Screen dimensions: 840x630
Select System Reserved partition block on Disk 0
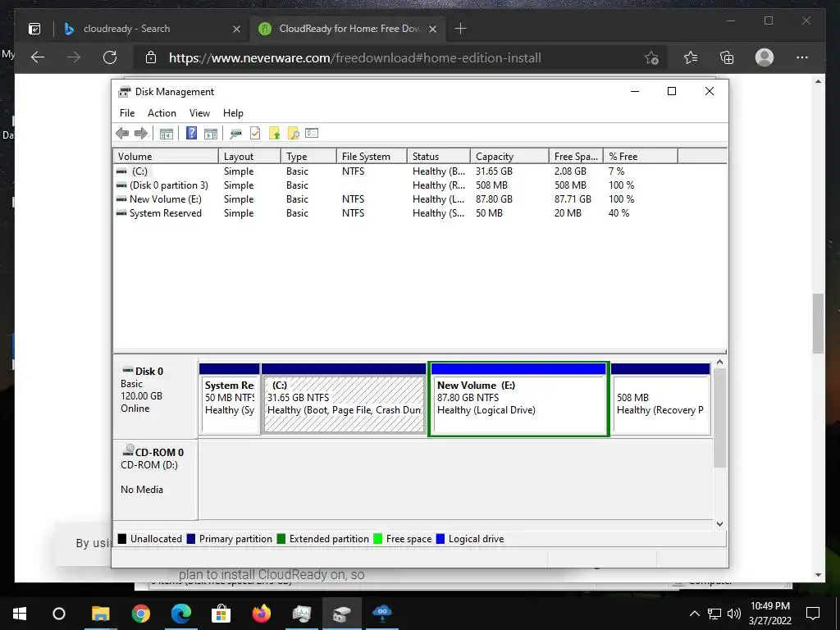230,398
